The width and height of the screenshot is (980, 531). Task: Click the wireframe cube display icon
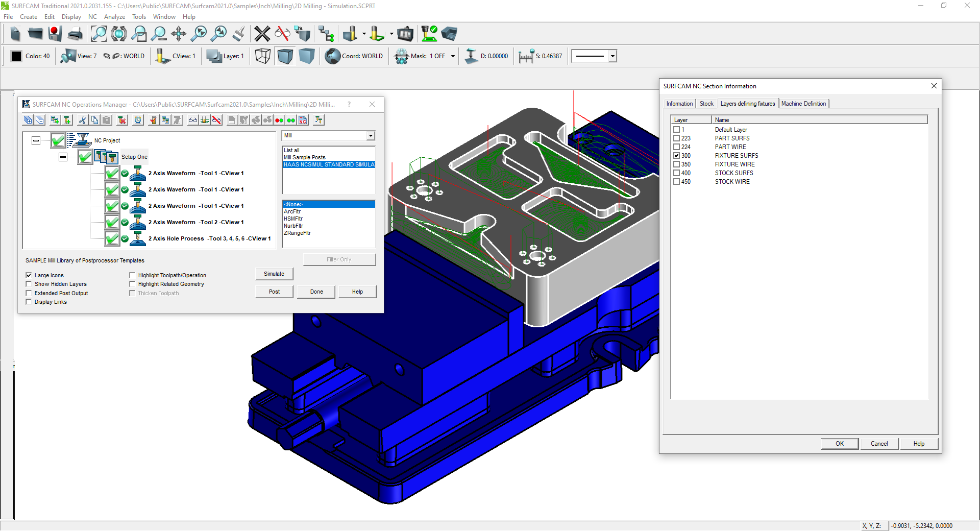coord(262,56)
